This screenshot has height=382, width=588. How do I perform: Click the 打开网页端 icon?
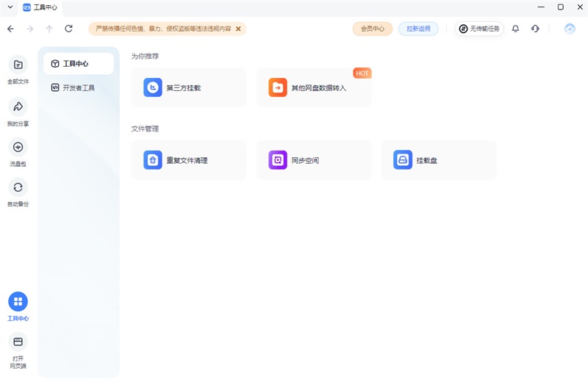[x=18, y=342]
